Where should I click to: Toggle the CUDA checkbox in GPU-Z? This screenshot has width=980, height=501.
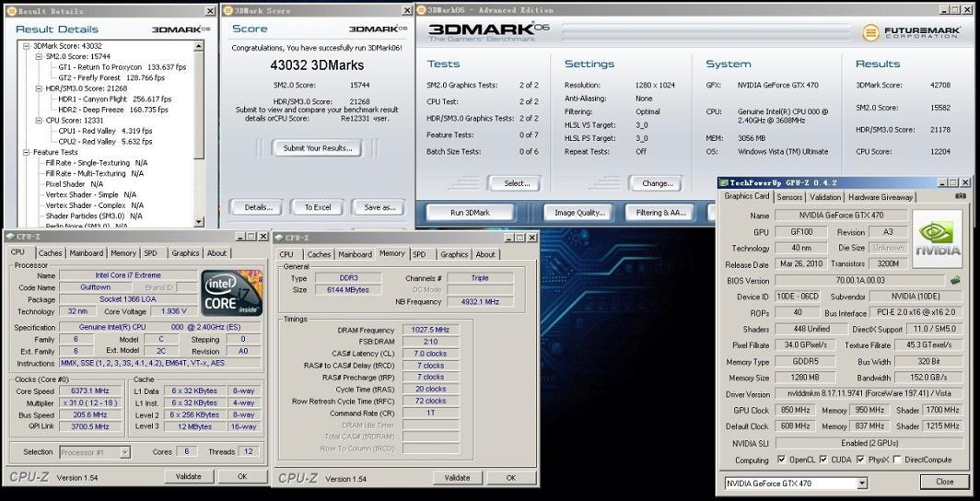823,460
